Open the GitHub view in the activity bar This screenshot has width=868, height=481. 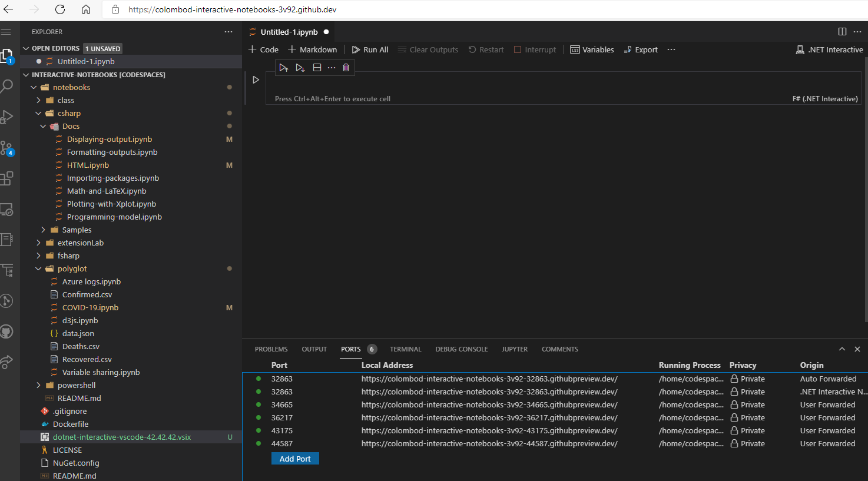coord(8,331)
